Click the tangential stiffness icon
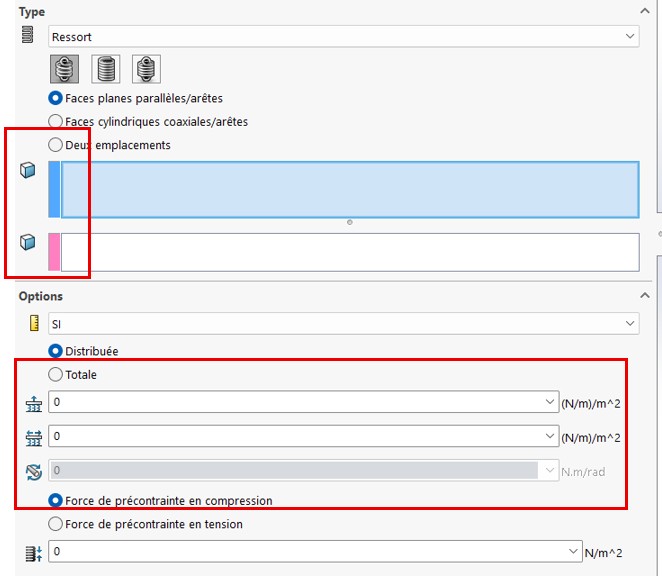 click(33, 436)
